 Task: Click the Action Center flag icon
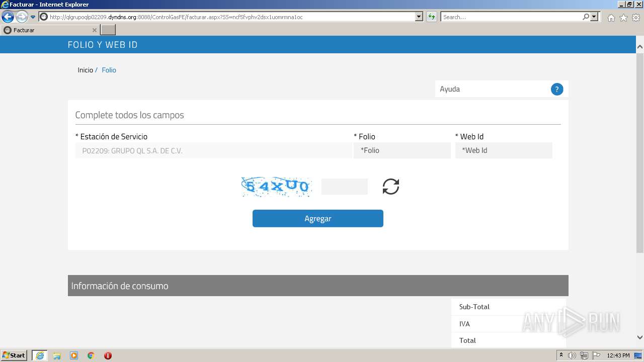[596, 355]
